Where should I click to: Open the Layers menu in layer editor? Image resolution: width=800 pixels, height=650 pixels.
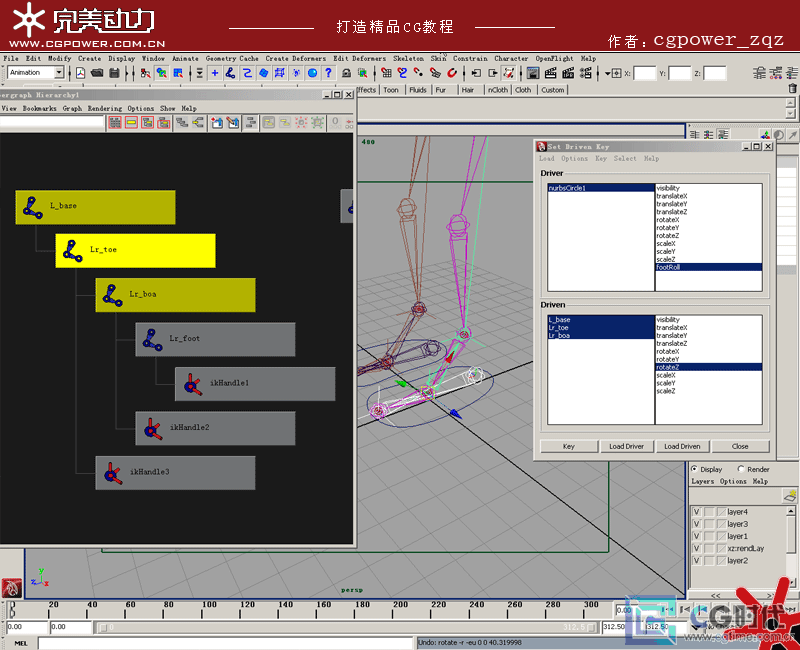[x=703, y=481]
